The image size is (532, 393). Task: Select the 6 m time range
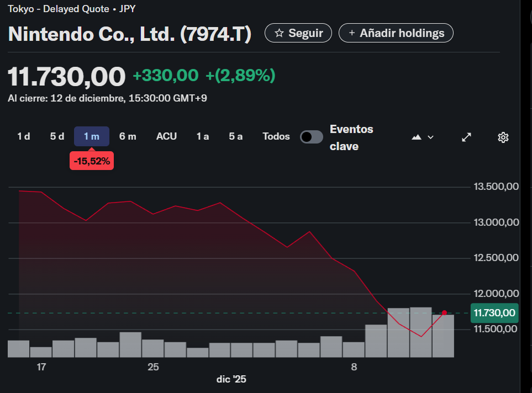coord(128,136)
